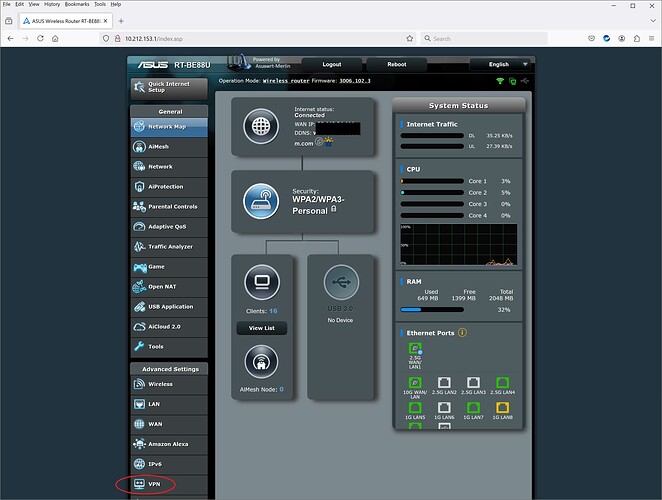The width and height of the screenshot is (662, 500).
Task: Click the View List button
Action: point(262,328)
